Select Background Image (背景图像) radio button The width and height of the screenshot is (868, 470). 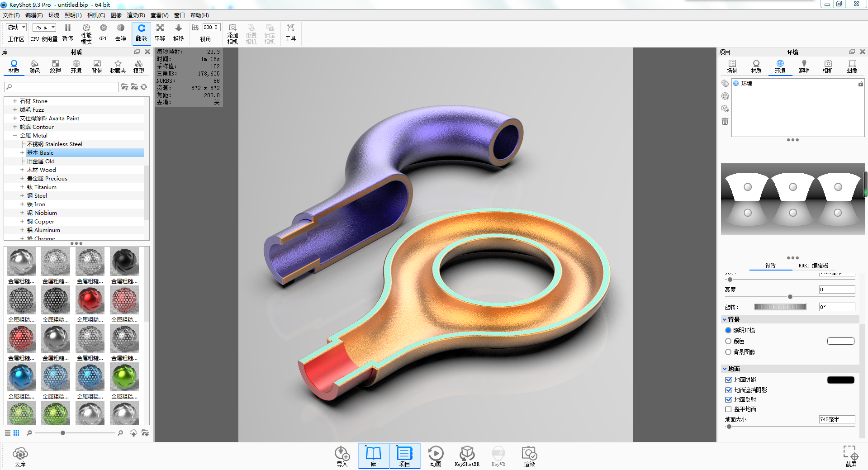[x=728, y=352]
